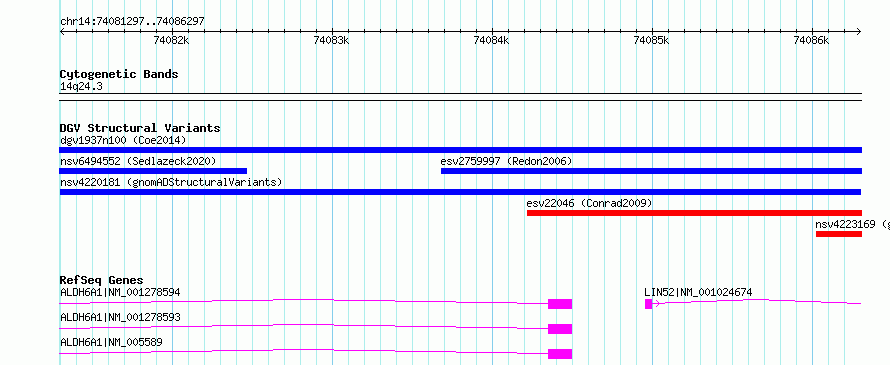The height and width of the screenshot is (365, 890).
Task: Click the LIN52 first exon box
Action: tap(649, 304)
